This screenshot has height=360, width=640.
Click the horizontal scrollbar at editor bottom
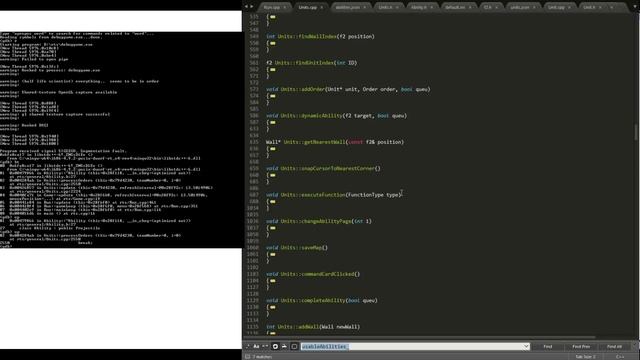[420, 338]
